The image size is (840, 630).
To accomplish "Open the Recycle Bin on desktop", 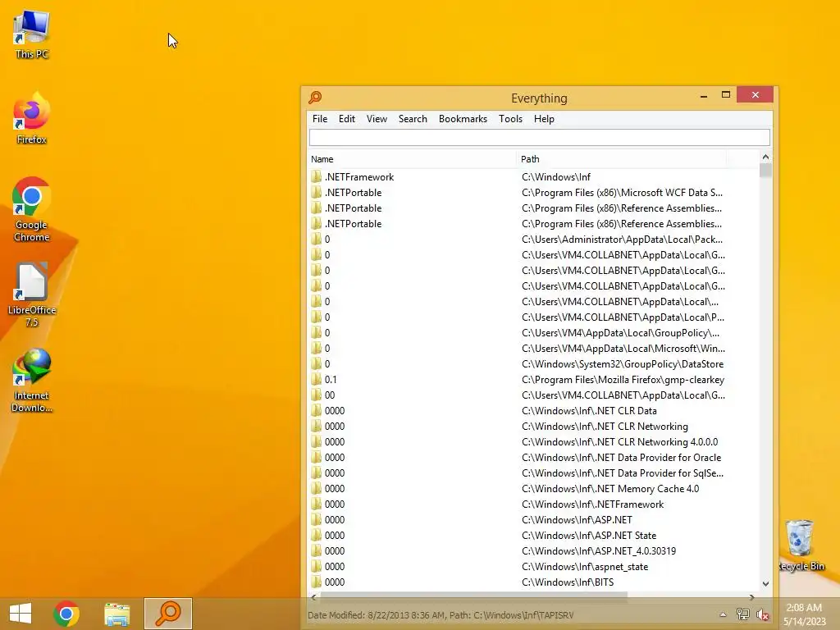I will [801, 546].
